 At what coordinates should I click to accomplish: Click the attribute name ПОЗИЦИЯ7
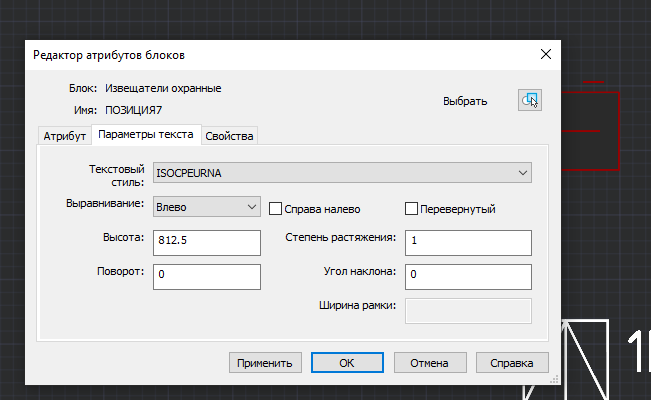133,110
